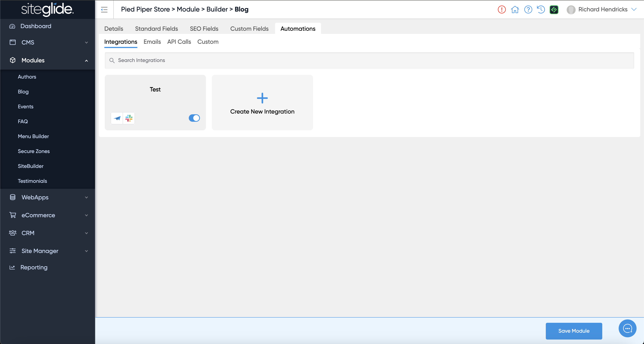
Task: Select the API Calls sub-tab
Action: point(179,42)
